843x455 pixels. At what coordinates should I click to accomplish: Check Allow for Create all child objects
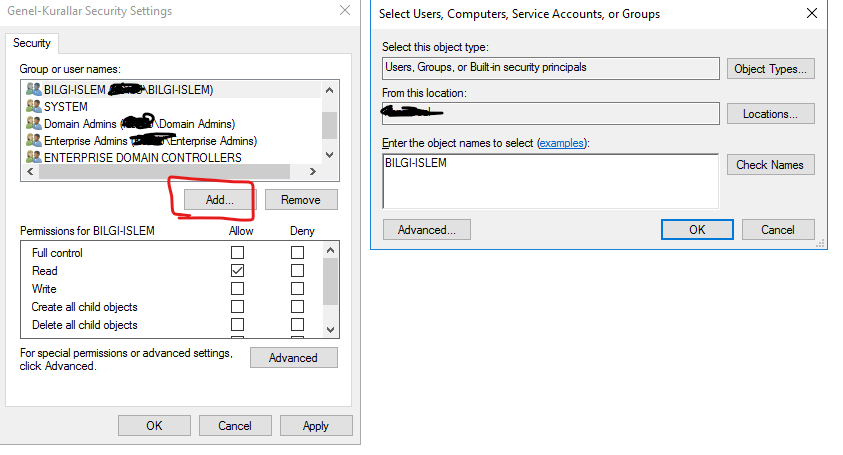click(237, 307)
